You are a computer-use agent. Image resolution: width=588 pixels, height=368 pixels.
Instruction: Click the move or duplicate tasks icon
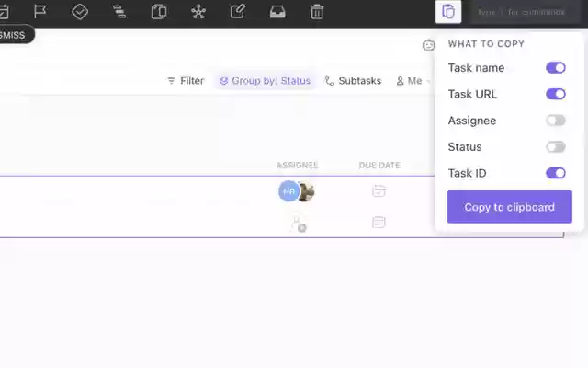click(159, 12)
